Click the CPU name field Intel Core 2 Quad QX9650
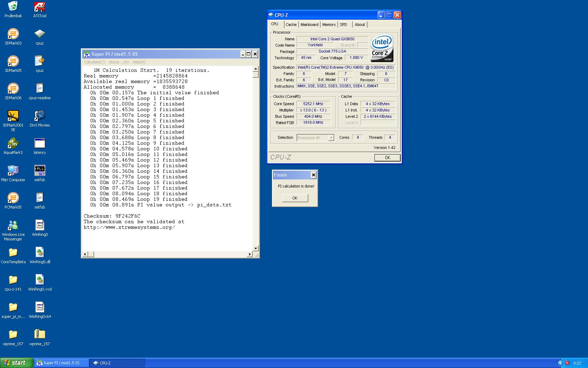Viewport: 588px width, 368px height. (x=332, y=39)
